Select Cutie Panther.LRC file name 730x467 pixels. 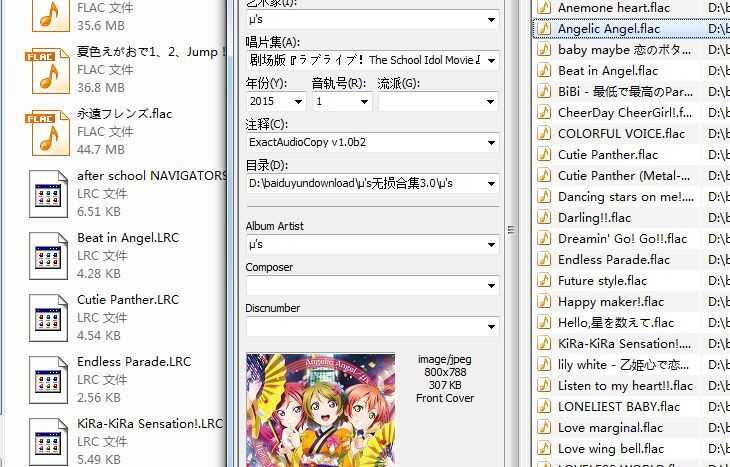pyautogui.click(x=128, y=300)
